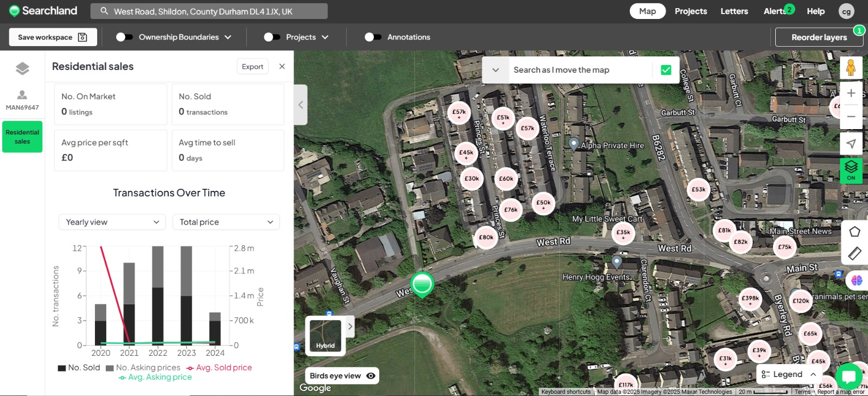Select the polygon draw tool
This screenshot has height=396, width=868.
[854, 232]
